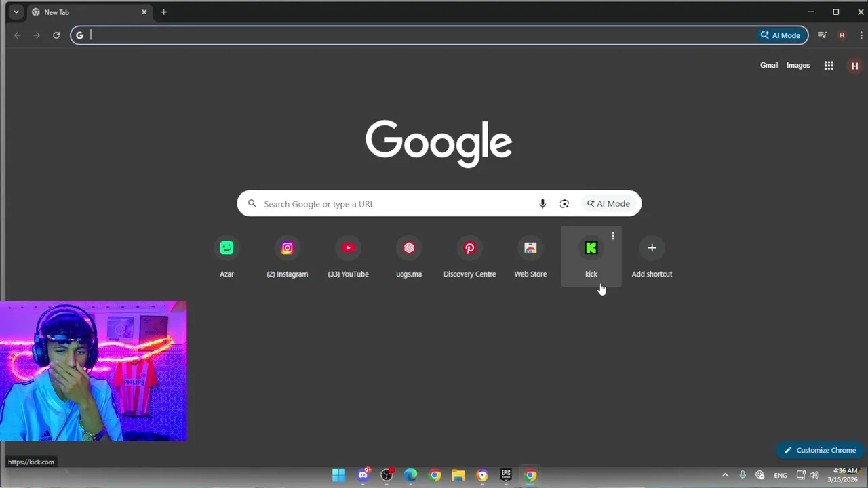Viewport: 868px width, 488px height.
Task: Open a new tab with plus button
Action: [x=163, y=12]
